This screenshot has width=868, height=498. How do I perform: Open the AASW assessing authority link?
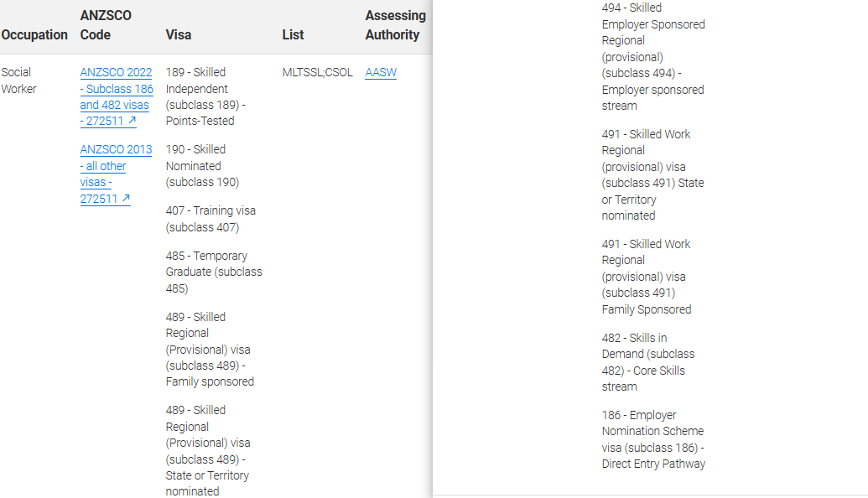(x=381, y=73)
